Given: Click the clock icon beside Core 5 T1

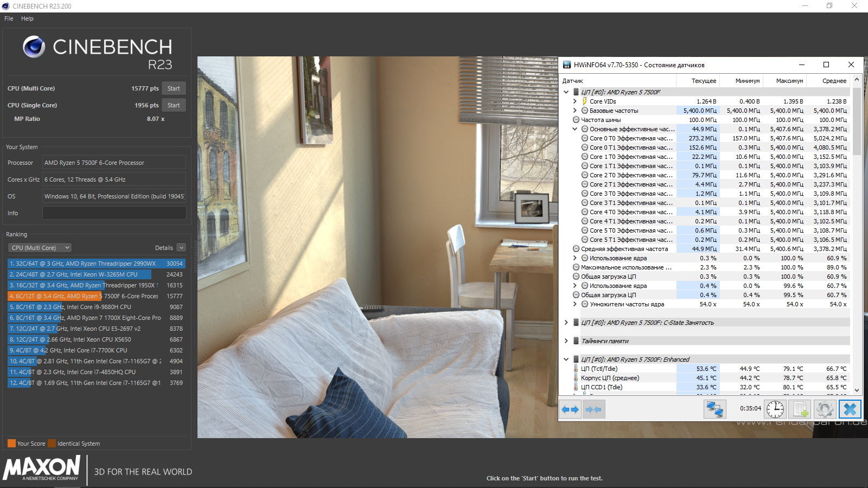Looking at the screenshot, I should pos(585,240).
